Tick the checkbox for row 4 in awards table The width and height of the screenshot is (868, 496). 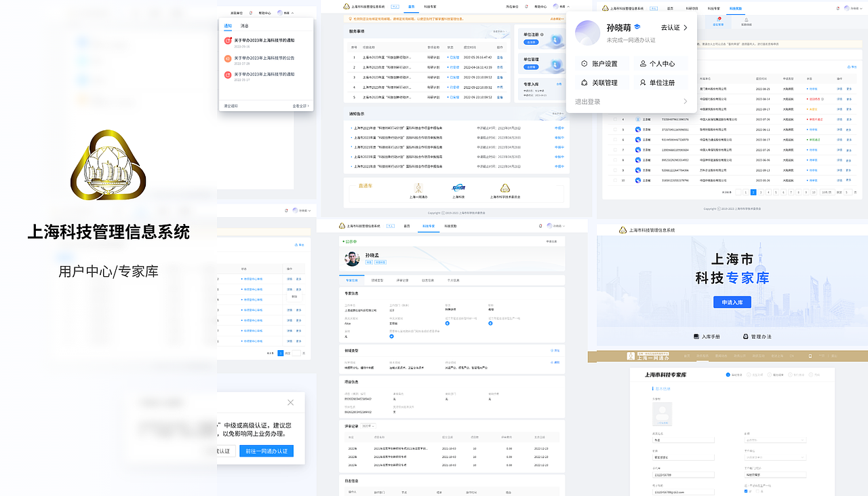pyautogui.click(x=615, y=119)
